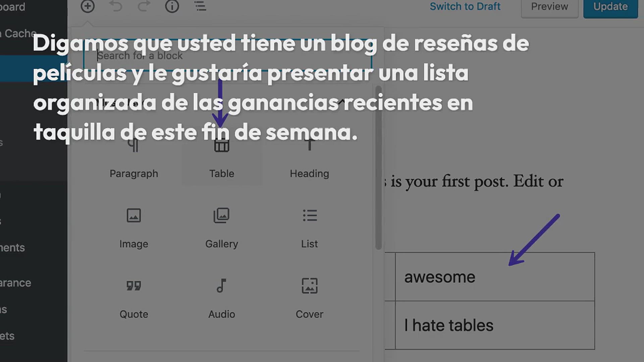
Task: Click the Add block plus icon
Action: coord(88,6)
